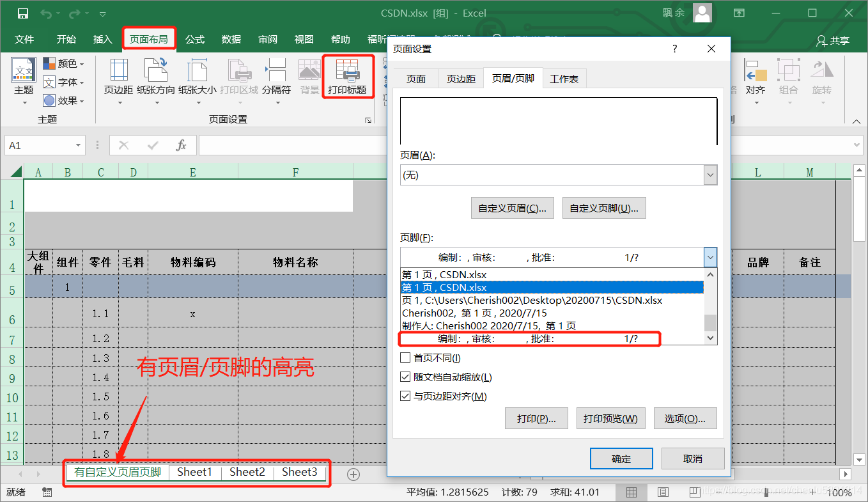
Task: Add a new sheet with plus icon
Action: [x=353, y=474]
